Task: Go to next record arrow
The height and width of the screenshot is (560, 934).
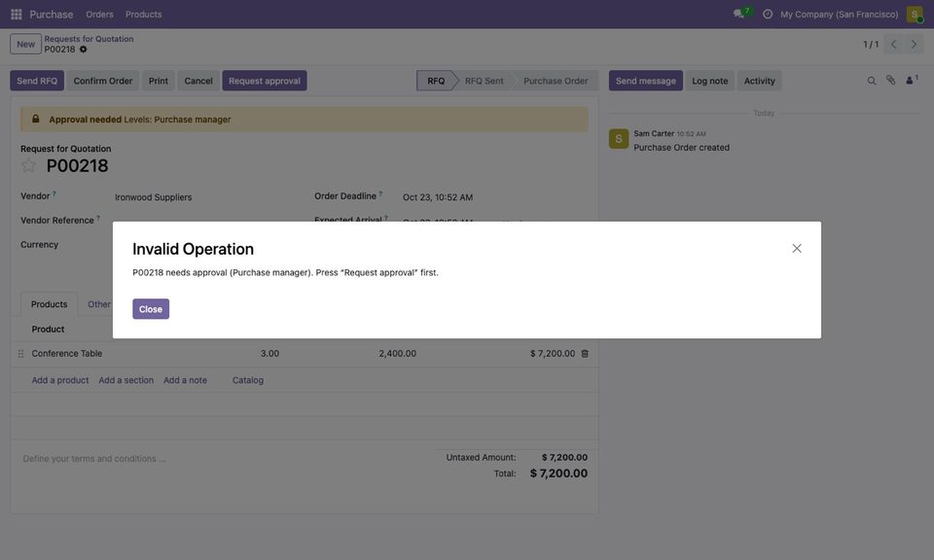Action: point(914,44)
